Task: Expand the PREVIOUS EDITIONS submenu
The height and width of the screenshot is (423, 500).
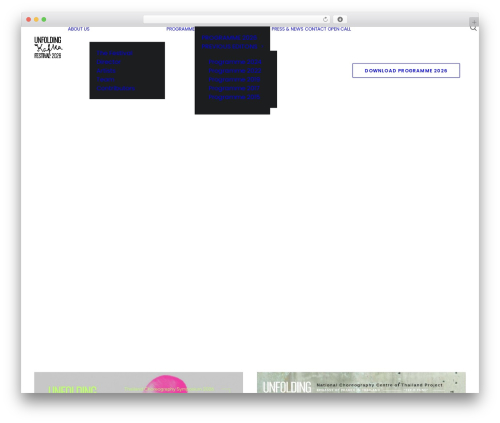Action: click(233, 47)
